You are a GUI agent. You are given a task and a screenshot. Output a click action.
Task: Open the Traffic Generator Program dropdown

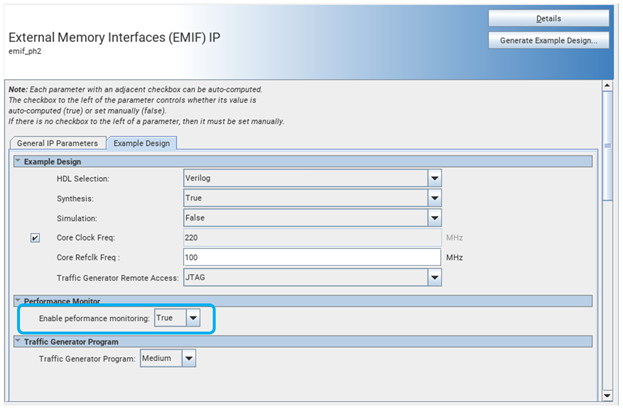pyautogui.click(x=187, y=358)
